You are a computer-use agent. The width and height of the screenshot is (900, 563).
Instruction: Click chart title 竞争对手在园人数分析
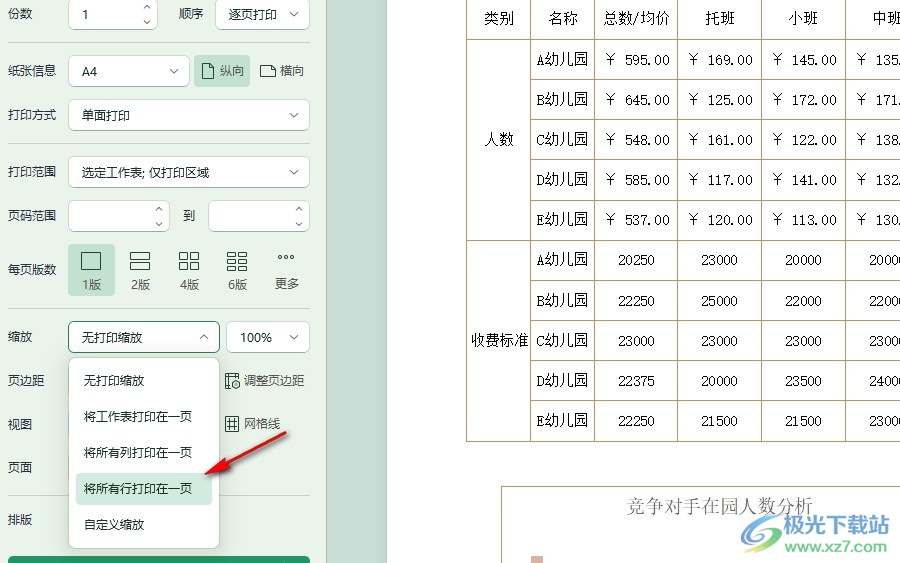[719, 506]
